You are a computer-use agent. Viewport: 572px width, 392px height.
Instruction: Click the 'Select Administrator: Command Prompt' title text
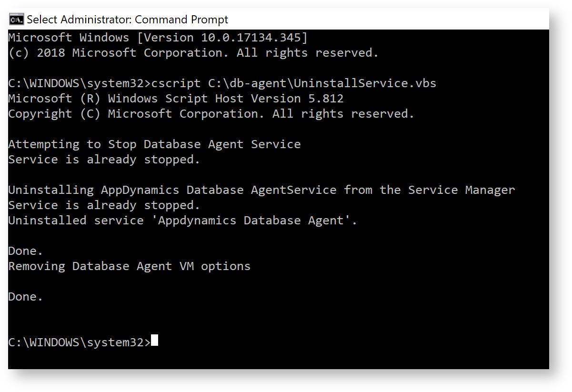pos(127,20)
